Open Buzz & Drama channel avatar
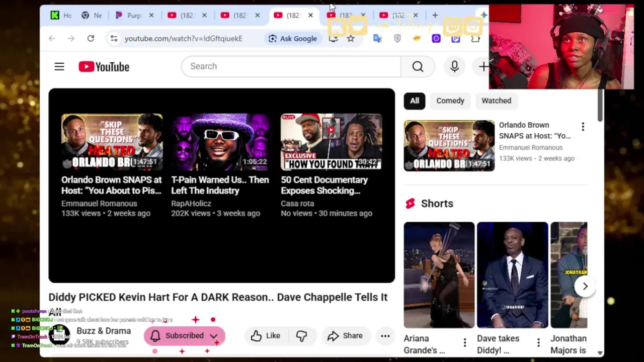Screen dimensions: 644x362 pos(59,336)
